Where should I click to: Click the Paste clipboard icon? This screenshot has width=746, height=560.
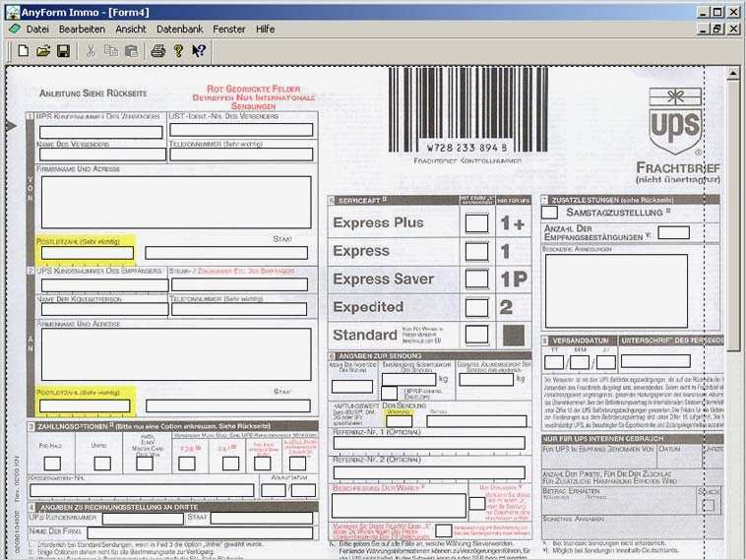pos(131,50)
